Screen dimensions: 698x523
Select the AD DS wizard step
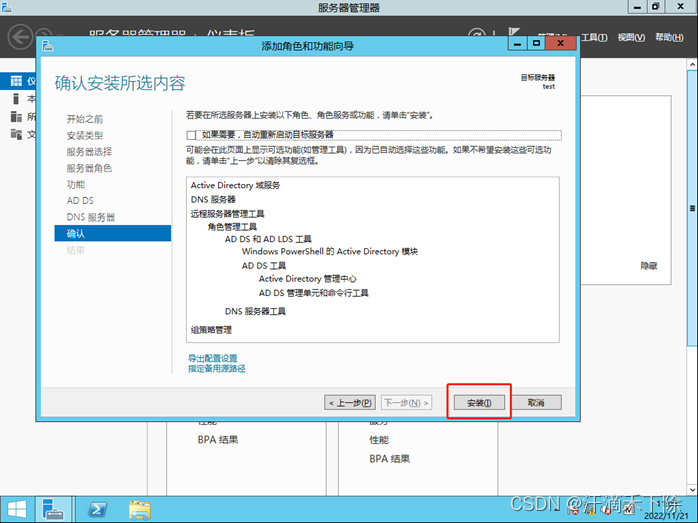coord(80,201)
